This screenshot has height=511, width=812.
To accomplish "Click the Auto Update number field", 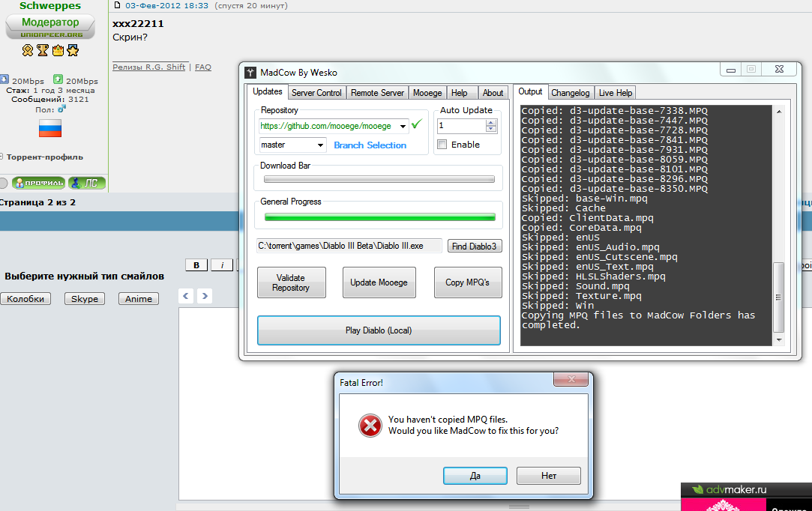I will coord(461,125).
